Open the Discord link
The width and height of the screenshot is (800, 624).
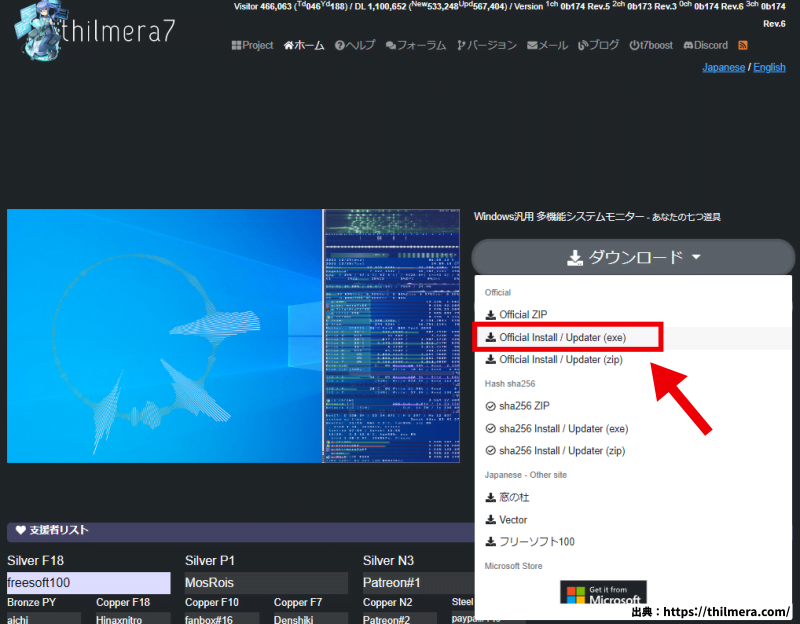point(705,46)
